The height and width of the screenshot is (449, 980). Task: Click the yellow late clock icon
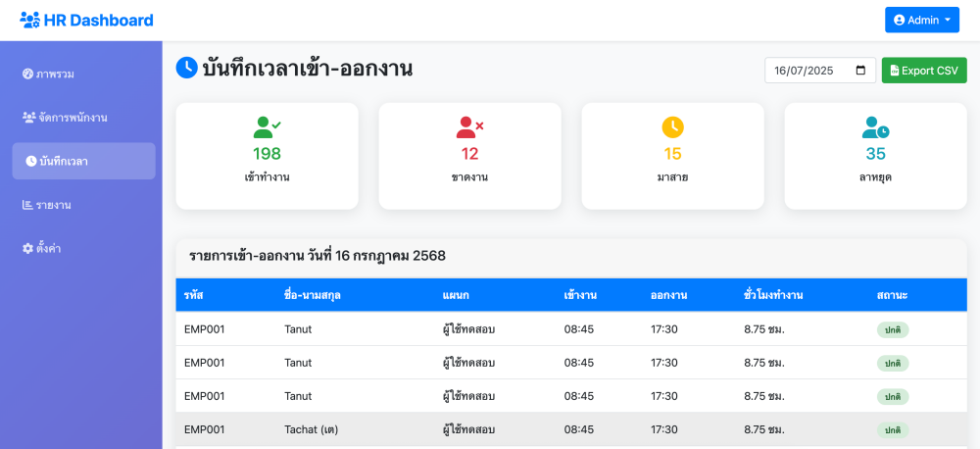click(x=672, y=127)
